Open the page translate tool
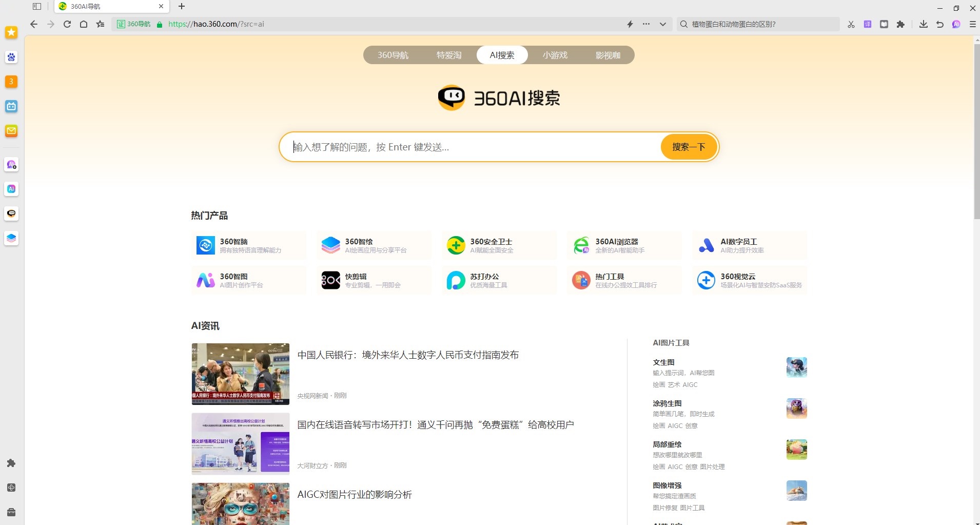Viewport: 980px width, 525px height. tap(867, 24)
